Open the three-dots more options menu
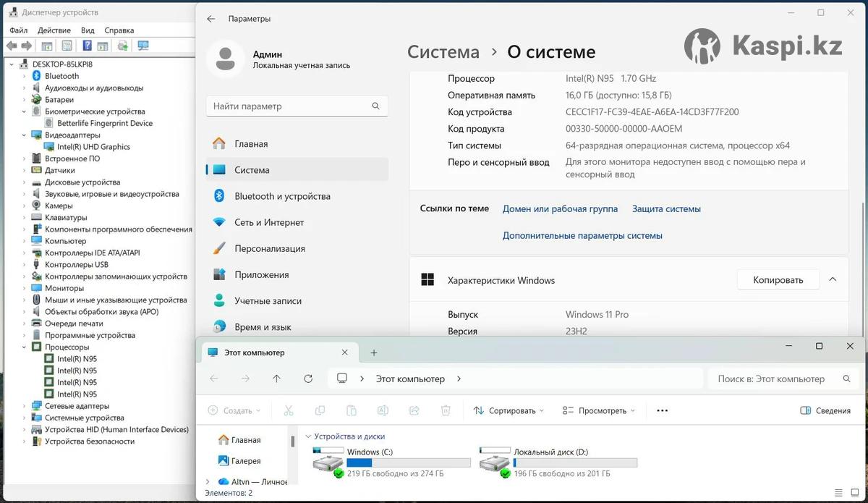The height and width of the screenshot is (503, 868). pyautogui.click(x=662, y=410)
